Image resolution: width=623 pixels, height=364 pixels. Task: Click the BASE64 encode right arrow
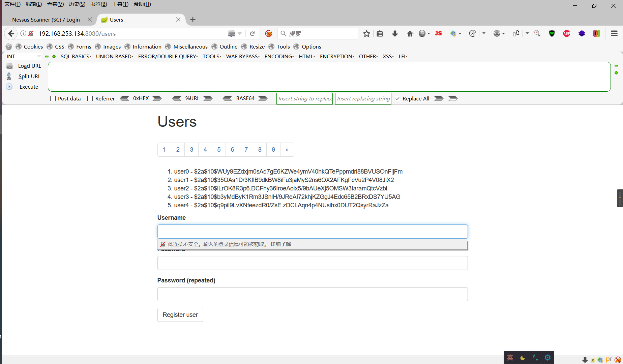coord(263,98)
